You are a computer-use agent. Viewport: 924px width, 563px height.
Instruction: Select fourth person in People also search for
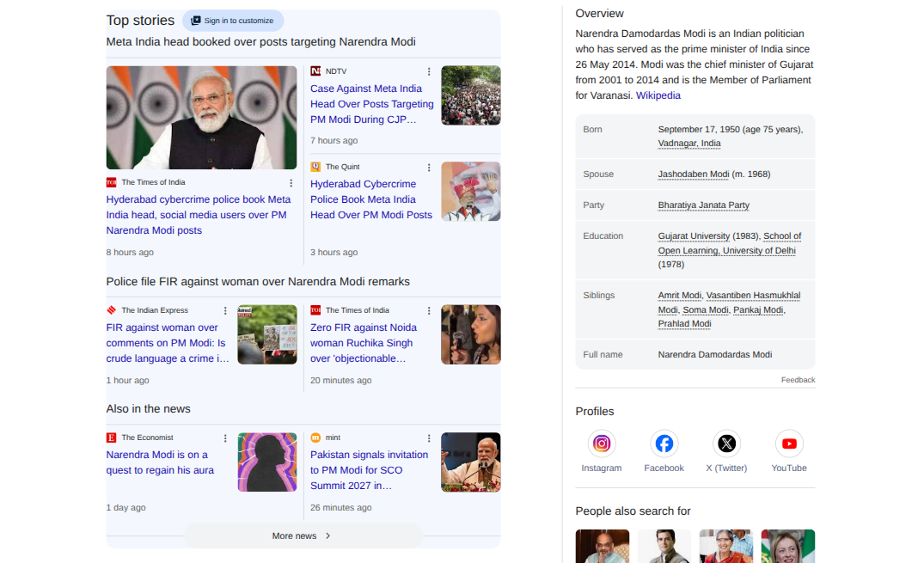(x=788, y=546)
